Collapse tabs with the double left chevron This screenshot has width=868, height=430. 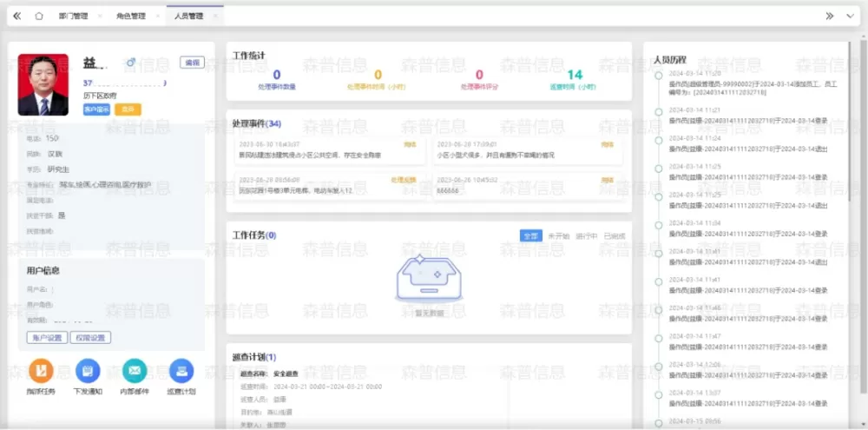(17, 16)
